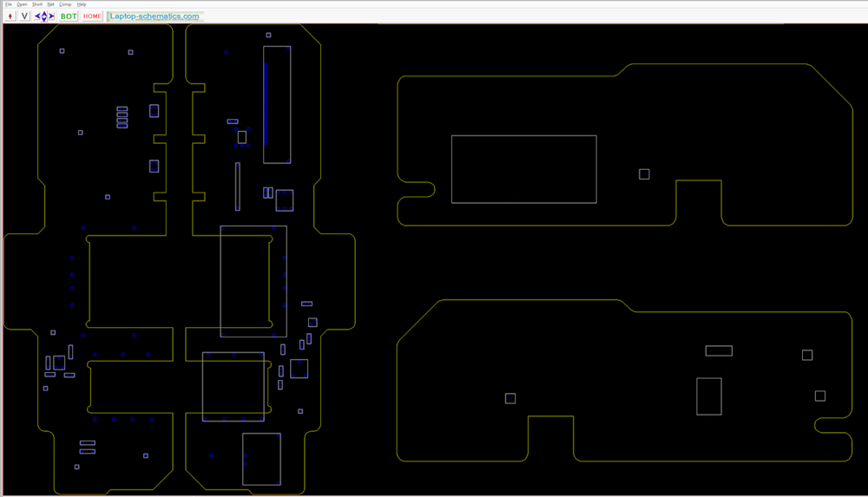Open the Short menu
This screenshot has width=868, height=497.
click(x=37, y=3)
